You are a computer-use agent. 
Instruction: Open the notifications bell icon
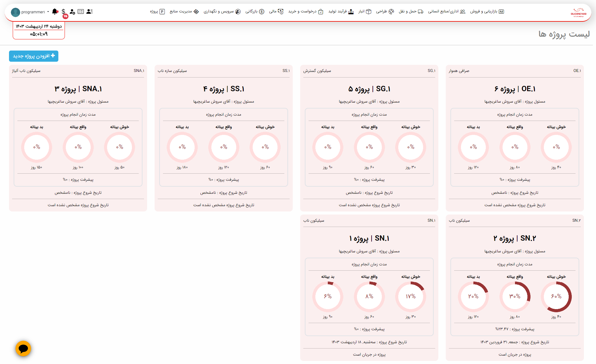(x=55, y=11)
